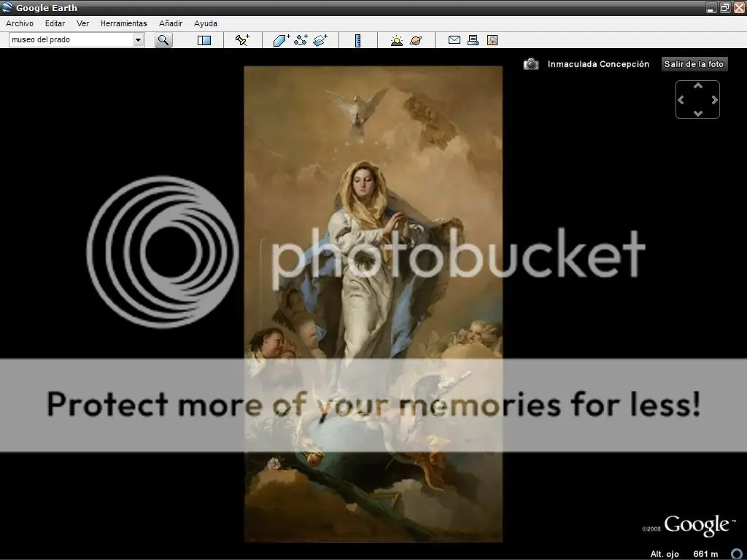Click the Inmaculada Concepción photo title

click(598, 64)
